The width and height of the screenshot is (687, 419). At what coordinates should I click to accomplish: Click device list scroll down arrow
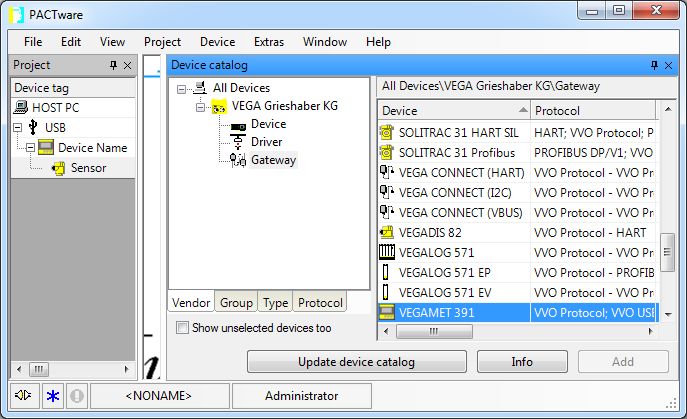tap(668, 314)
